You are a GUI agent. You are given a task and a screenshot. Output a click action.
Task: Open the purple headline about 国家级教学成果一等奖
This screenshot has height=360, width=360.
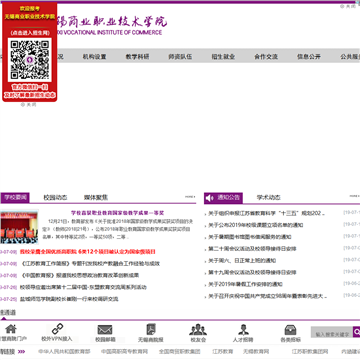point(117,213)
